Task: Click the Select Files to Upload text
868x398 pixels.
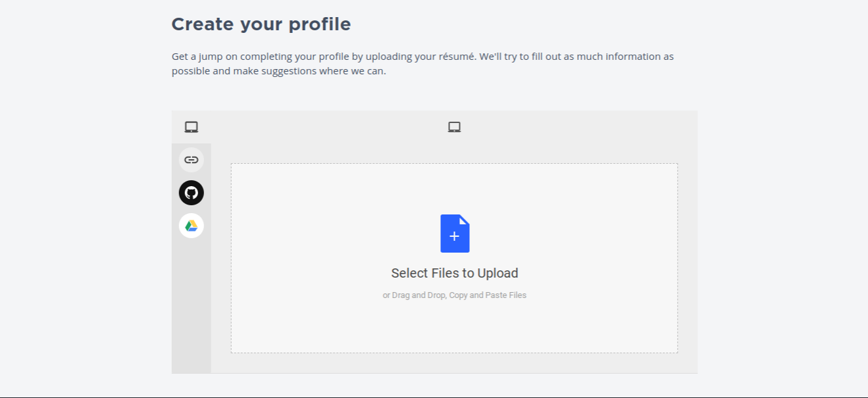Action: coord(455,273)
